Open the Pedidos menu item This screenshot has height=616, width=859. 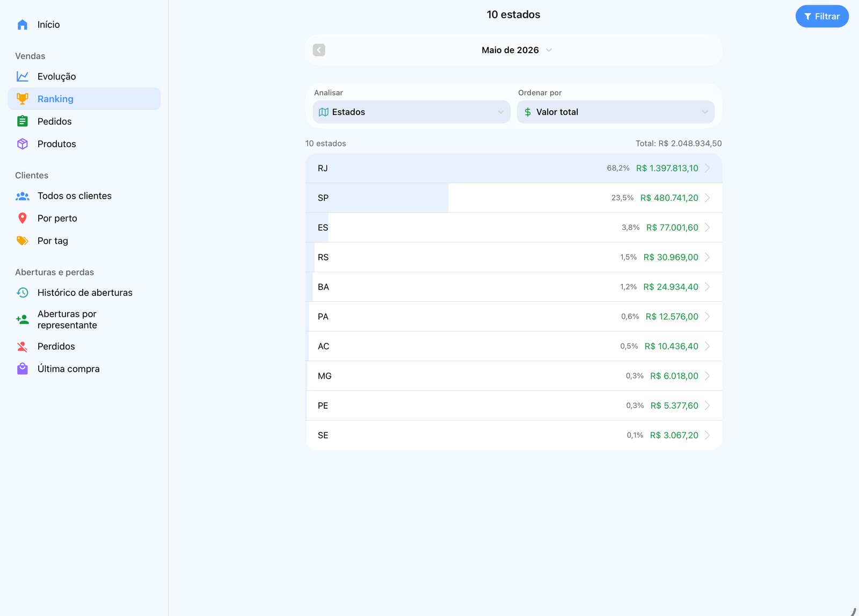tap(84, 121)
